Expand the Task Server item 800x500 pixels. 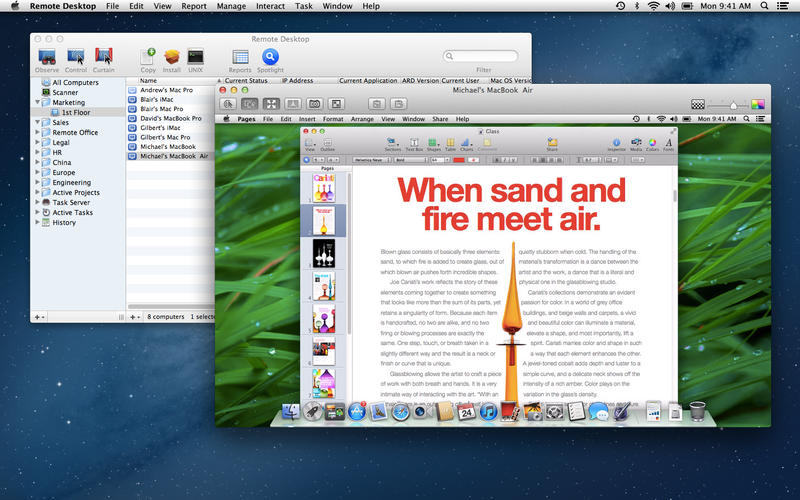coord(37,202)
